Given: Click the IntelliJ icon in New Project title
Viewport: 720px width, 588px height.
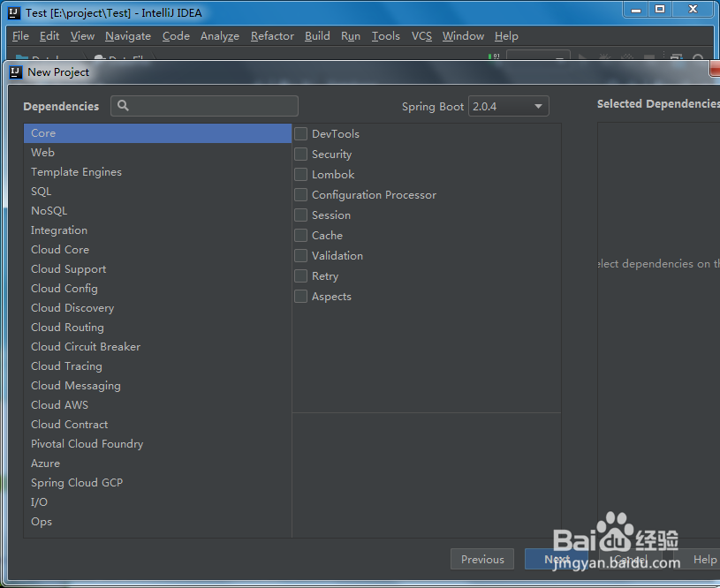Looking at the screenshot, I should click(16, 72).
